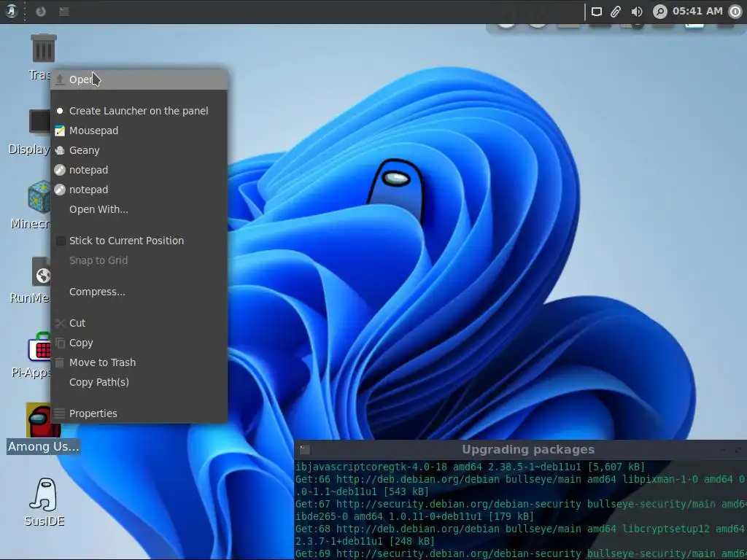Open the terminal launcher in the top panel
This screenshot has width=747, height=560.
[64, 11]
